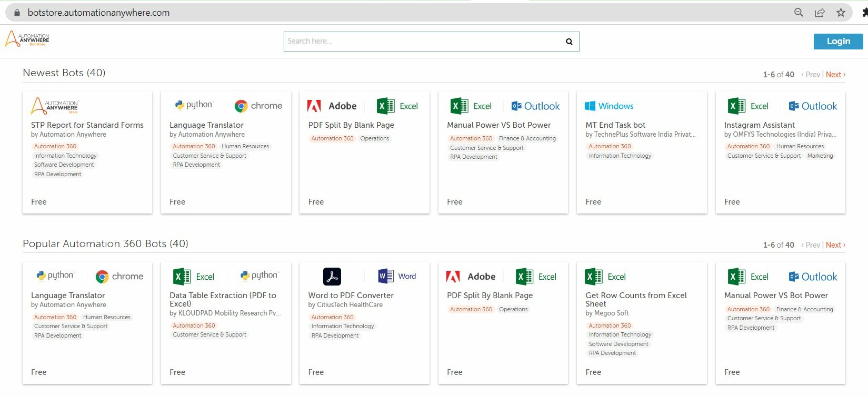The width and height of the screenshot is (868, 397).
Task: Click 'by KLOUDPAD Mobility Research' author text
Action: tap(225, 313)
